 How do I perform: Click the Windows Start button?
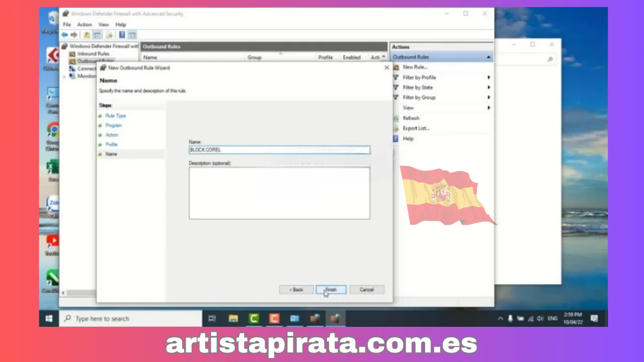coord(49,318)
